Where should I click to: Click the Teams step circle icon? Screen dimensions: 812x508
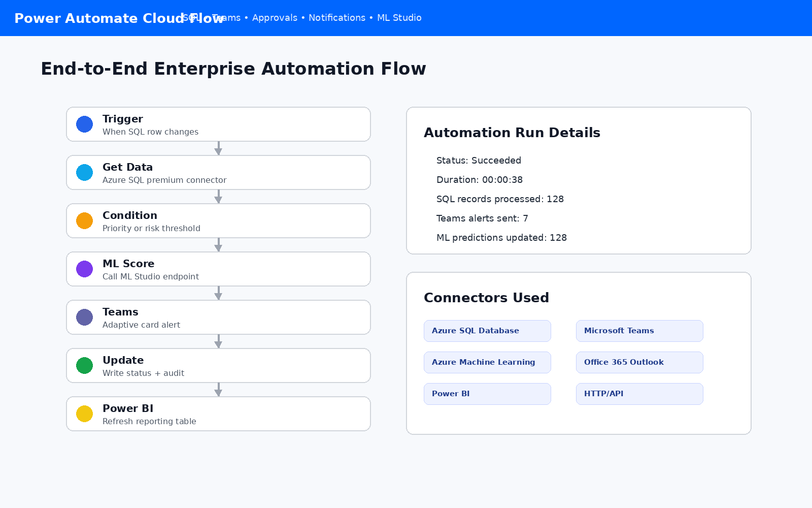(84, 317)
